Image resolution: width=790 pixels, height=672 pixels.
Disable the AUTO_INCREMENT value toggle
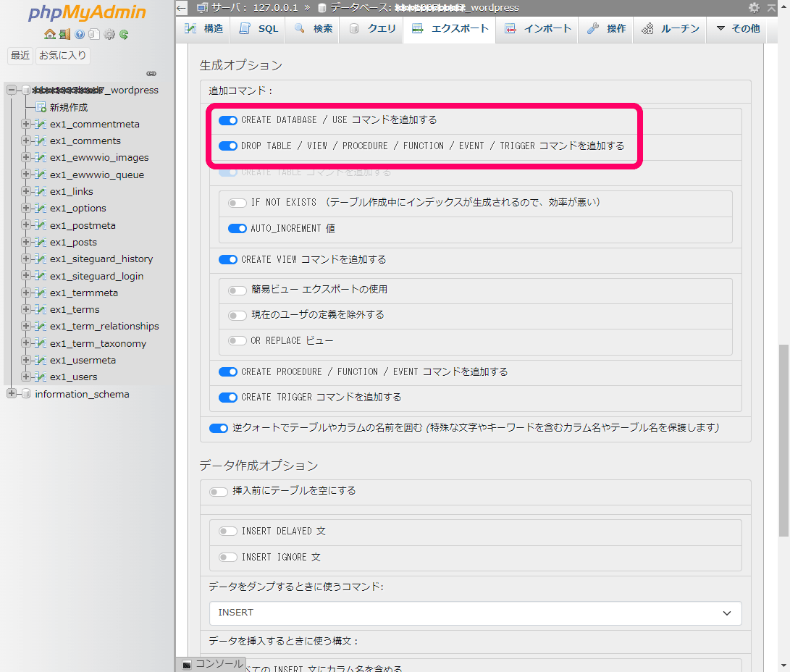[x=238, y=229]
